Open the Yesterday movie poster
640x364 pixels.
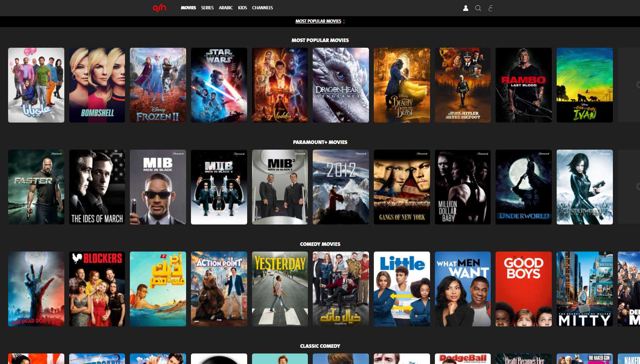[x=280, y=289]
